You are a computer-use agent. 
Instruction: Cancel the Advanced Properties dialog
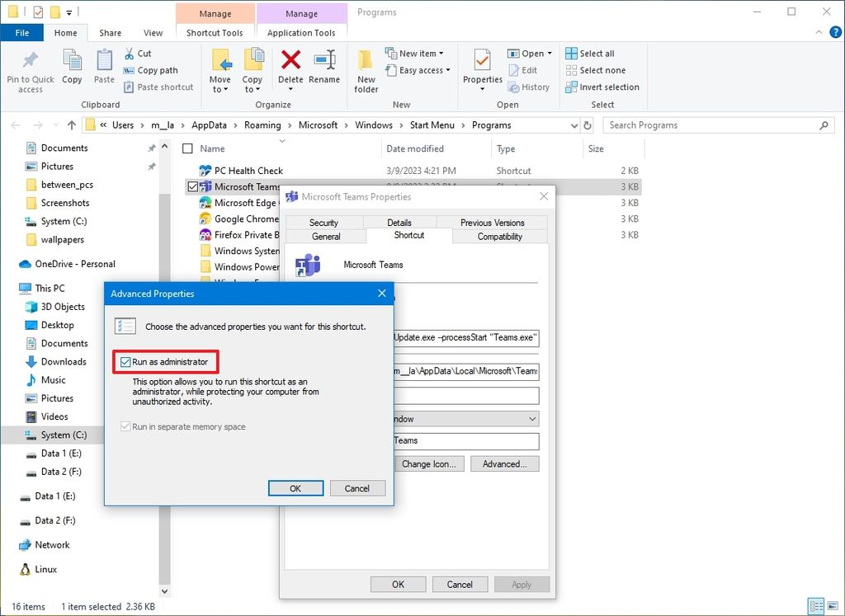click(357, 487)
